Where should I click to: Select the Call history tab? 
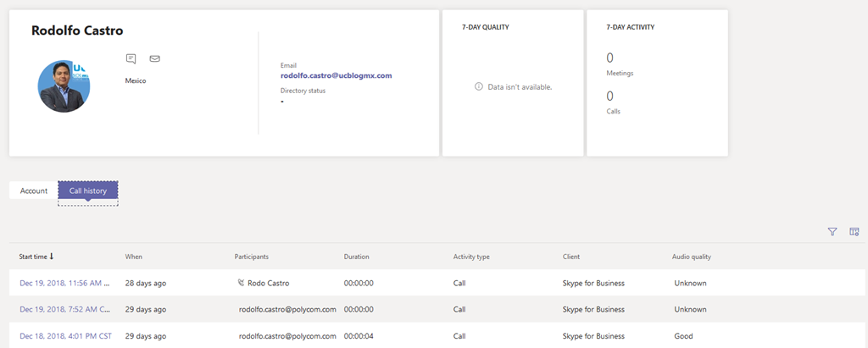tap(88, 191)
